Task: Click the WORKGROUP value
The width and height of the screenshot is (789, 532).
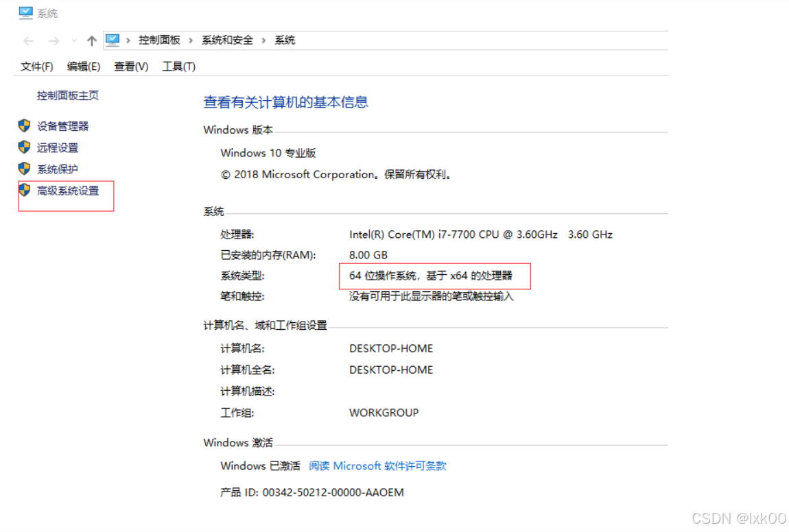Action: point(384,413)
